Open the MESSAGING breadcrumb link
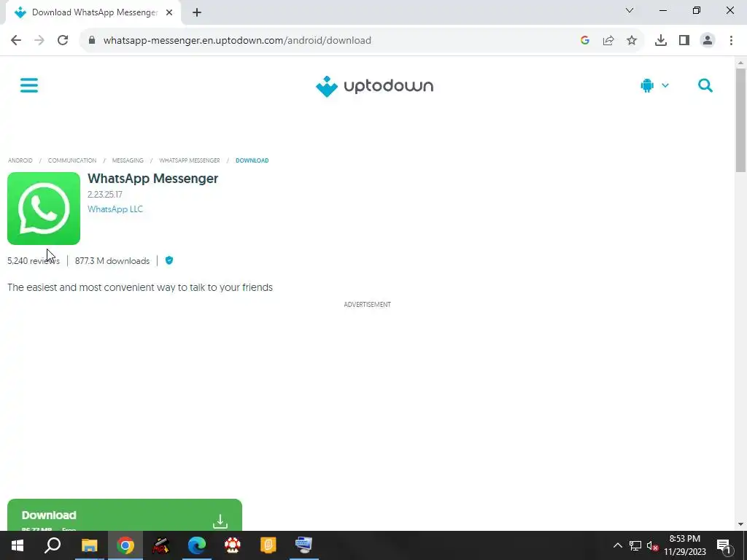Image resolution: width=747 pixels, height=560 pixels. (128, 160)
